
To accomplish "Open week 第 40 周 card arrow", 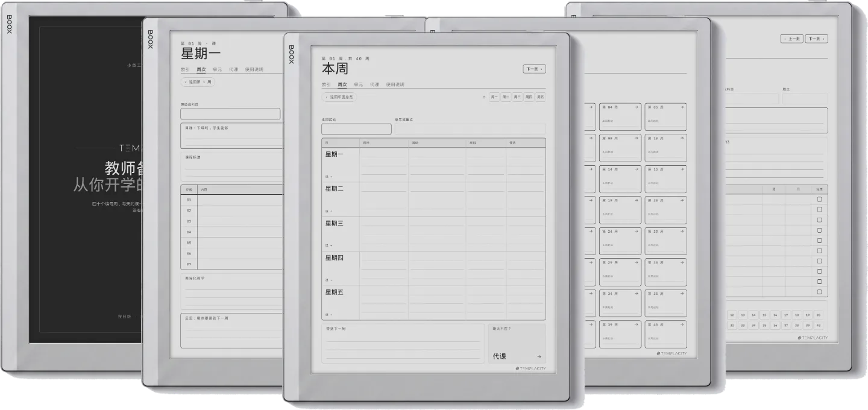I will 682,325.
